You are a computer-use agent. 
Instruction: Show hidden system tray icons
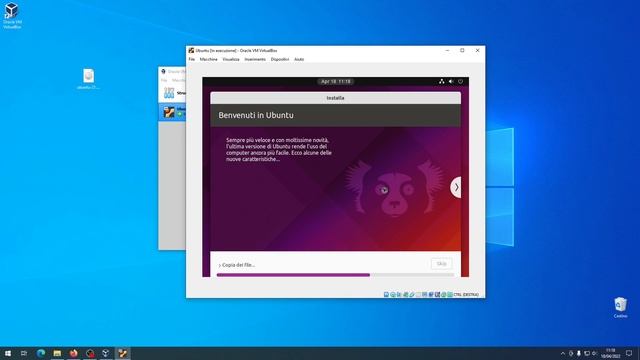coord(563,353)
